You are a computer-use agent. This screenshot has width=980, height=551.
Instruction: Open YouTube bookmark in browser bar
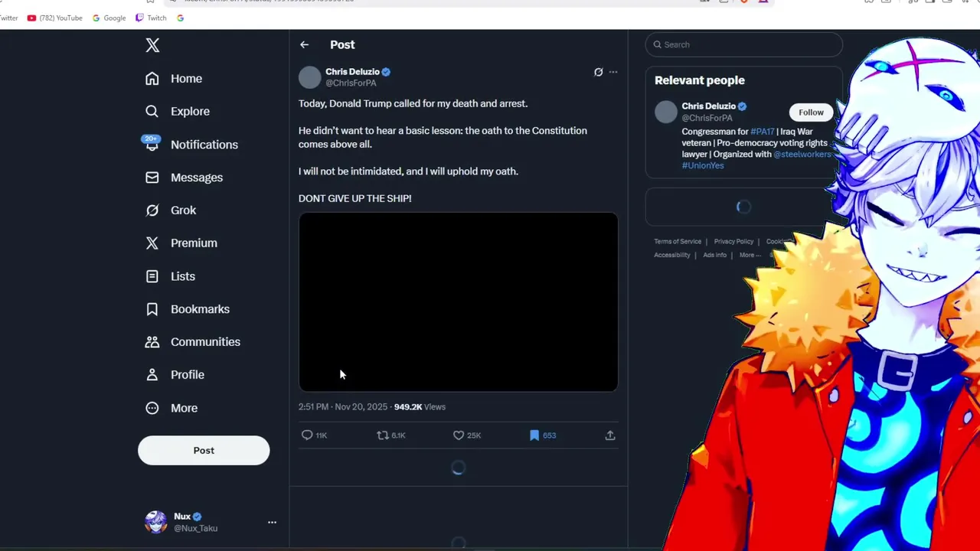pyautogui.click(x=54, y=18)
